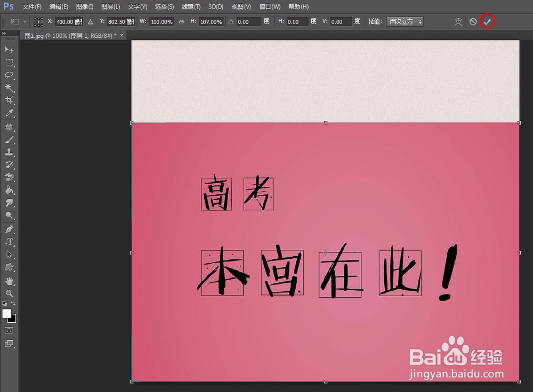The width and height of the screenshot is (533, 392).
Task: Click the left-middle transform handle
Action: pyautogui.click(x=132, y=252)
